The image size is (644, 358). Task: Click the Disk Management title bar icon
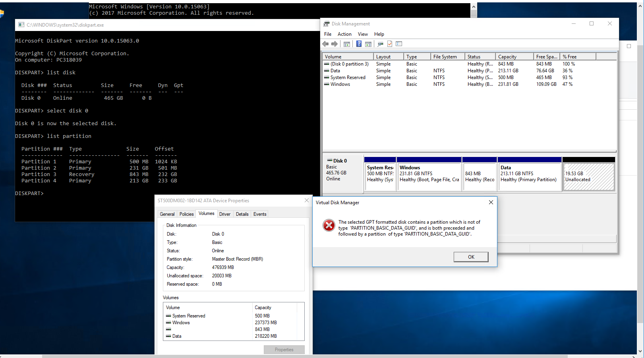[x=327, y=24]
